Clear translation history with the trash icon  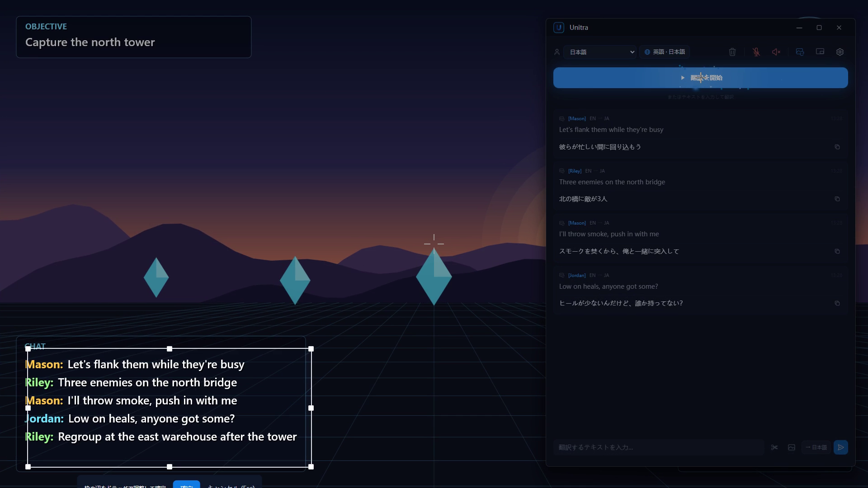(x=732, y=52)
